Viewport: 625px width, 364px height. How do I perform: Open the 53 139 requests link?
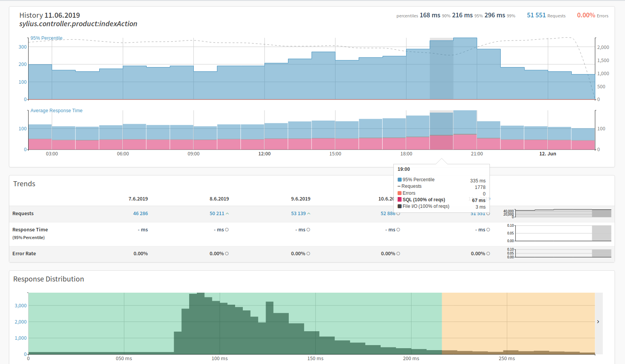[298, 214]
